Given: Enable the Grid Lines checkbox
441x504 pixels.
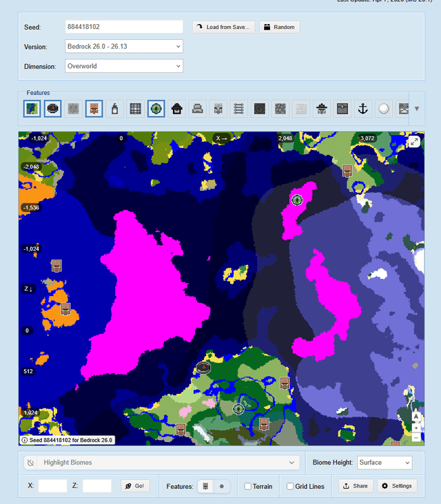Looking at the screenshot, I should 290,486.
